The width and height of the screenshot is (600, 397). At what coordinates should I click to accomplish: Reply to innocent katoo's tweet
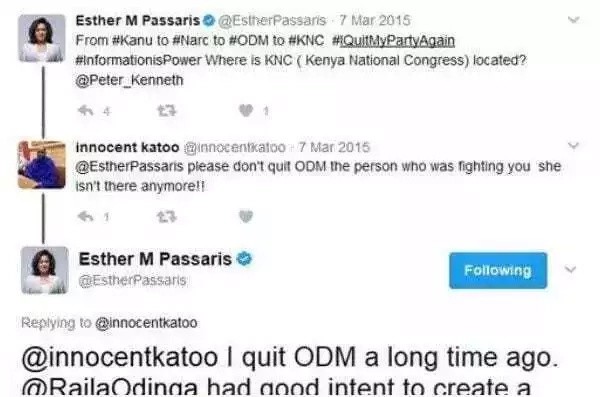click(x=86, y=217)
